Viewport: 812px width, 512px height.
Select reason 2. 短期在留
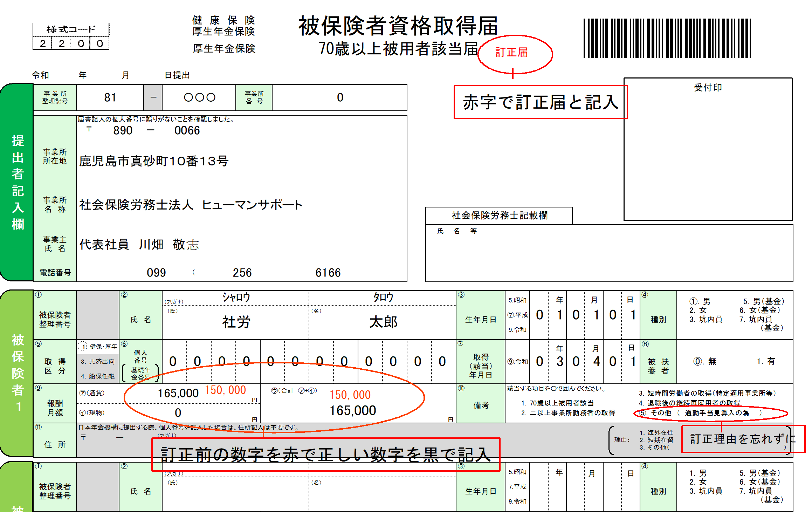click(x=656, y=440)
